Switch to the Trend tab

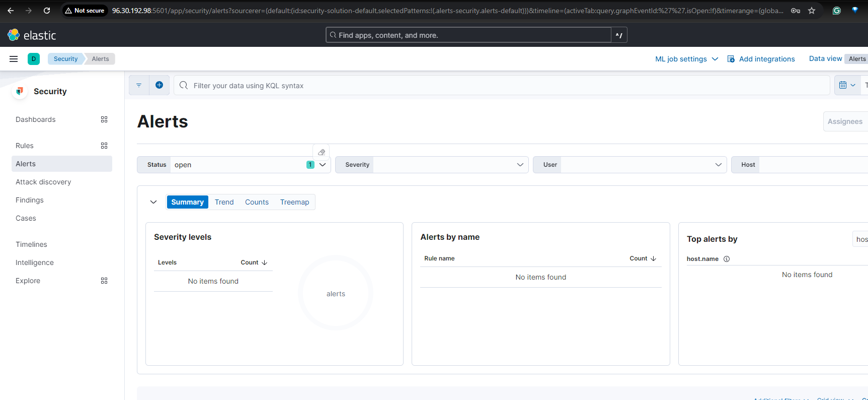pyautogui.click(x=224, y=202)
